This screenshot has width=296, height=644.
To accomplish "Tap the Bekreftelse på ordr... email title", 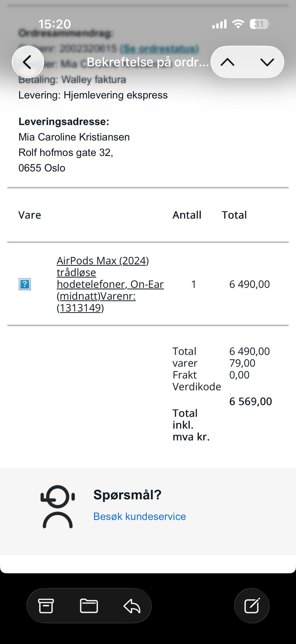I will click(x=148, y=62).
